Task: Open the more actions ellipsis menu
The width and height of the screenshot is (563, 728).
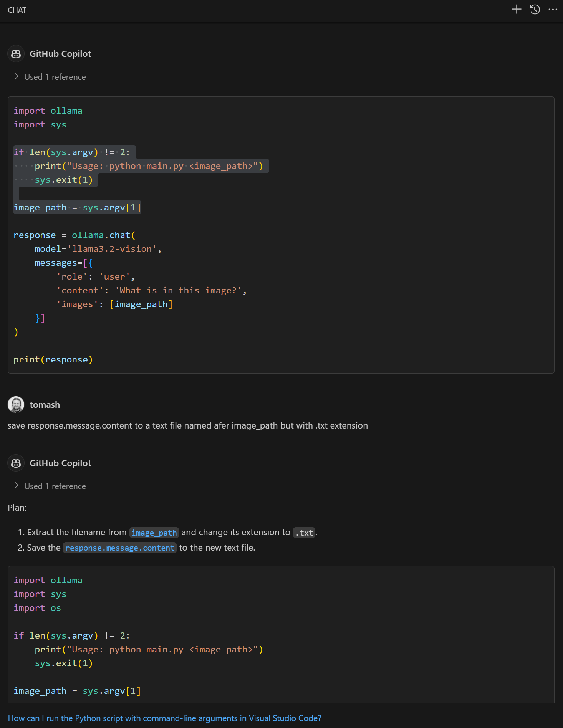Action: click(x=553, y=9)
